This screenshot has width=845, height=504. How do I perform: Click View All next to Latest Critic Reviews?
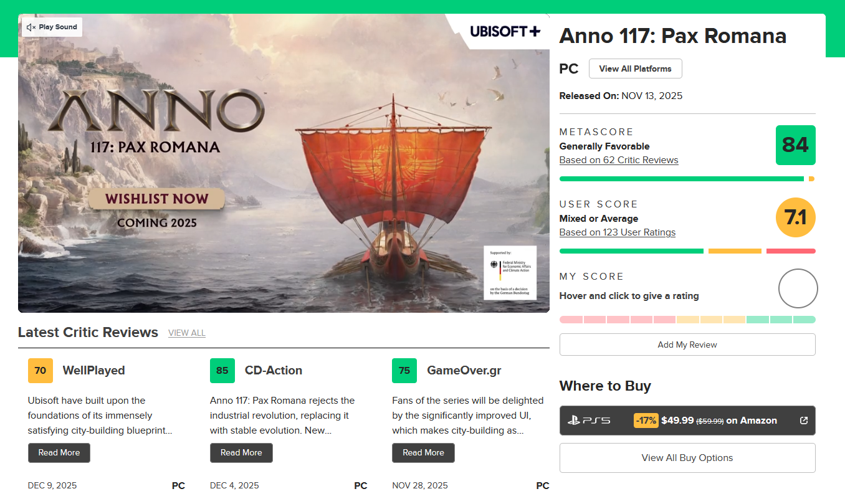pyautogui.click(x=187, y=333)
